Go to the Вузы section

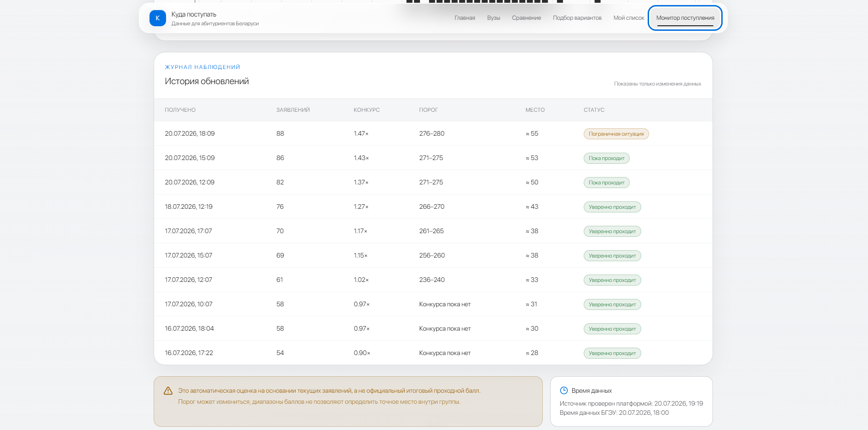coord(494,18)
